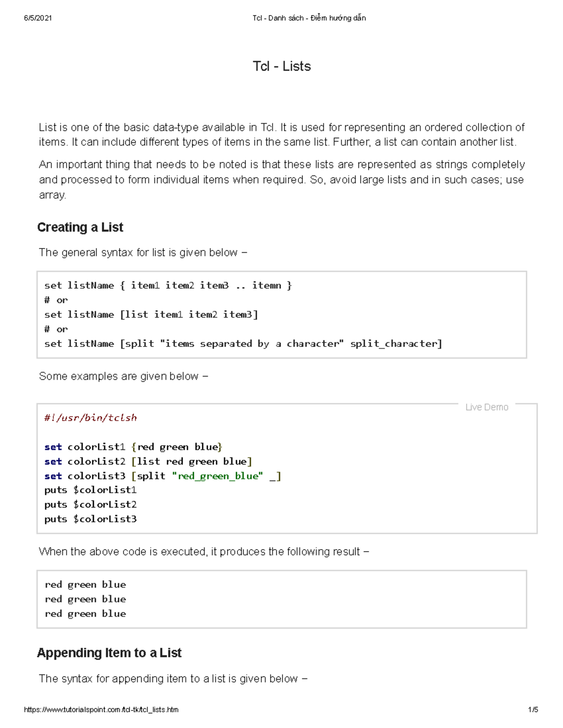Click the shebang line #!/usr/bin/tclsh
This screenshot has width=563, height=728.
pos(91,418)
